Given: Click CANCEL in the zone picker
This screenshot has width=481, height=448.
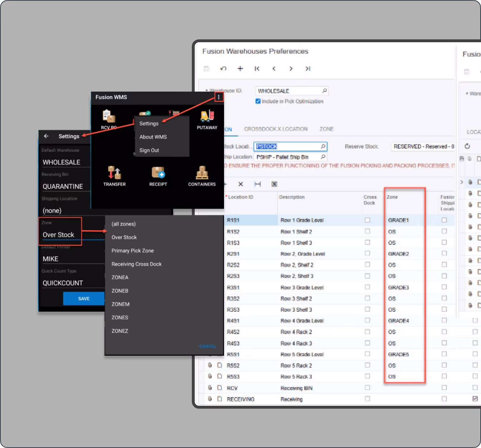Looking at the screenshot, I should coord(208,346).
